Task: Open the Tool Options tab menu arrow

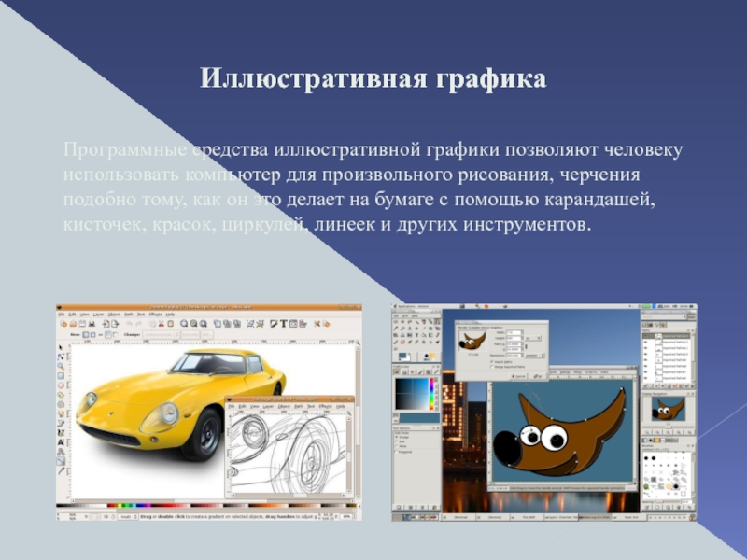Action: click(433, 428)
